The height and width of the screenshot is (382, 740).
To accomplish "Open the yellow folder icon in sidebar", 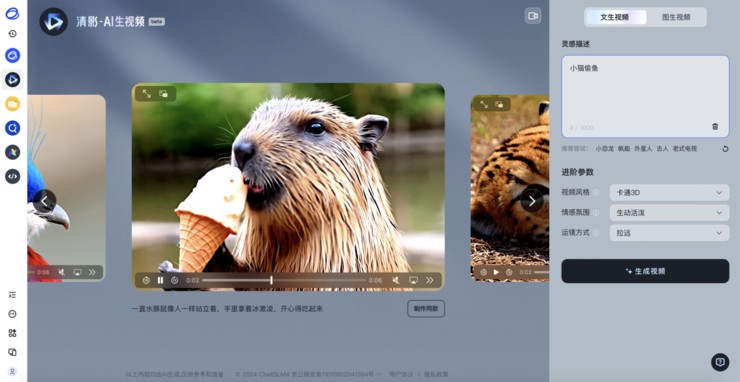I will [x=12, y=103].
